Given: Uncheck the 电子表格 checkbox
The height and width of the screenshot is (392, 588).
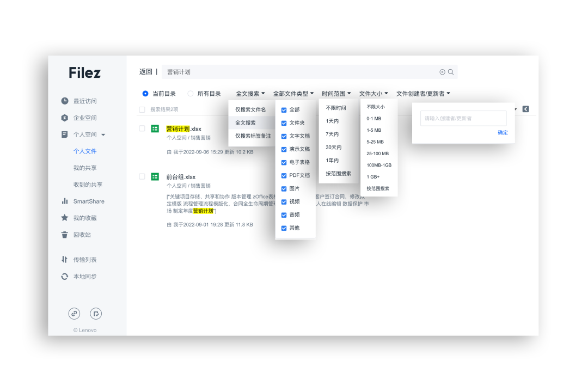Looking at the screenshot, I should tap(284, 162).
